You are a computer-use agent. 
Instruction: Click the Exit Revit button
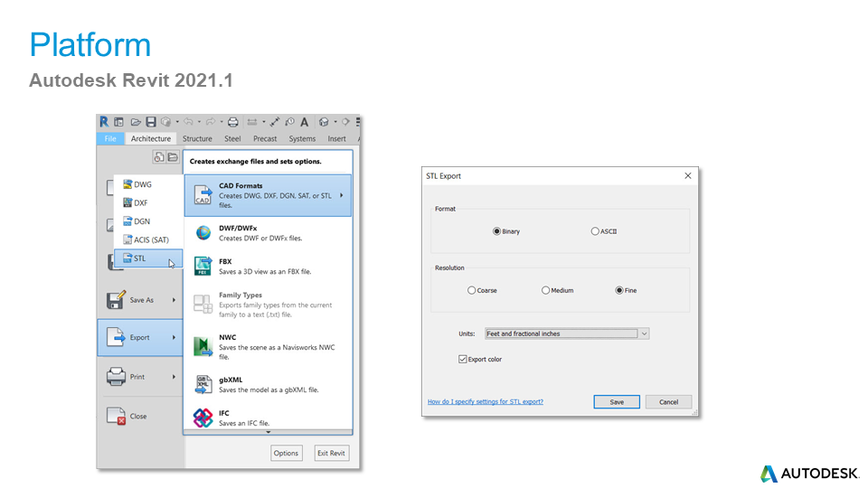pyautogui.click(x=331, y=453)
